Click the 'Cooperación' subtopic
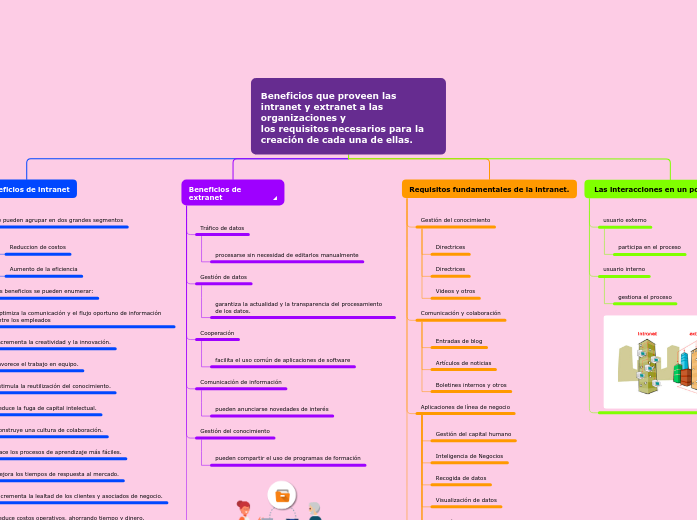 coord(217,333)
